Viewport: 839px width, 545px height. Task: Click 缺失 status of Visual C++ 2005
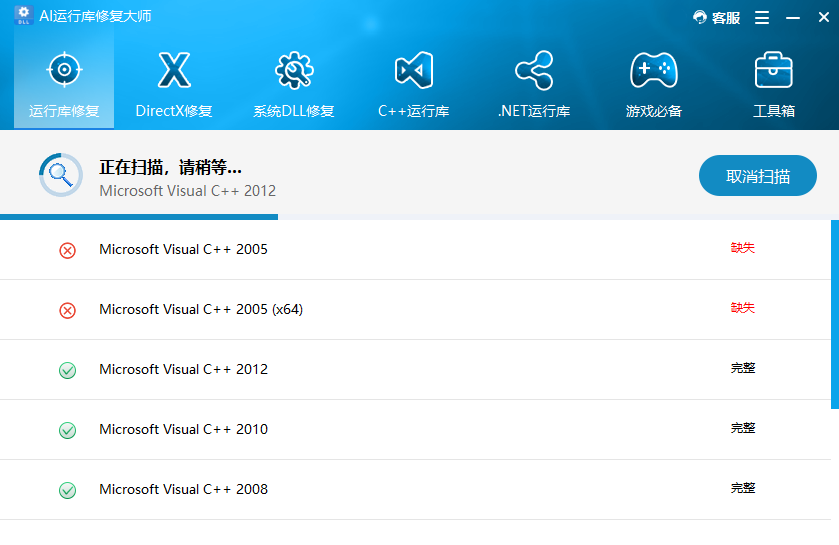point(743,248)
